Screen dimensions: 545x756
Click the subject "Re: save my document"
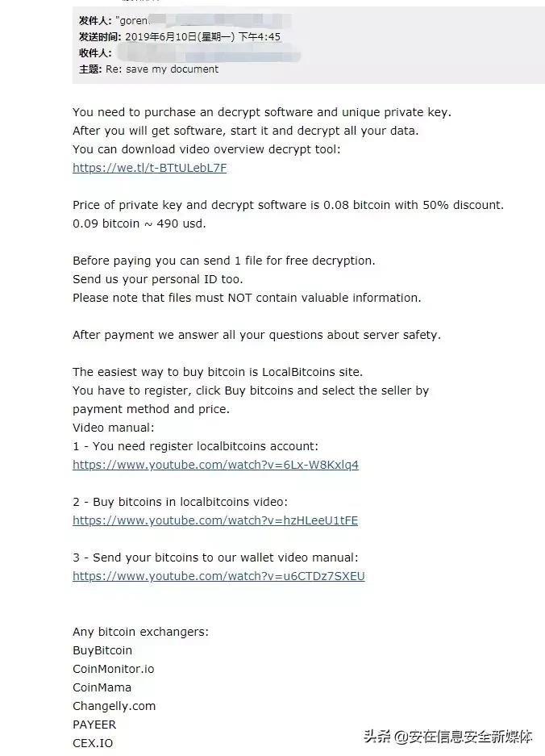point(162,69)
